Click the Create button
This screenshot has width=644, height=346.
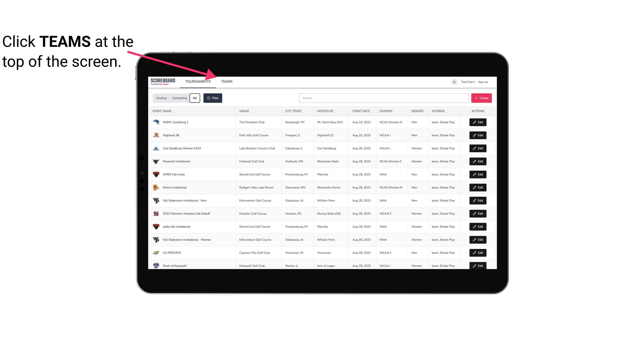[x=482, y=98]
